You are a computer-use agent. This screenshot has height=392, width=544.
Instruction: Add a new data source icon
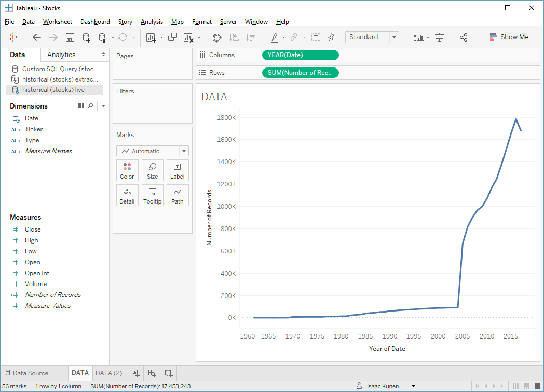[x=86, y=37]
